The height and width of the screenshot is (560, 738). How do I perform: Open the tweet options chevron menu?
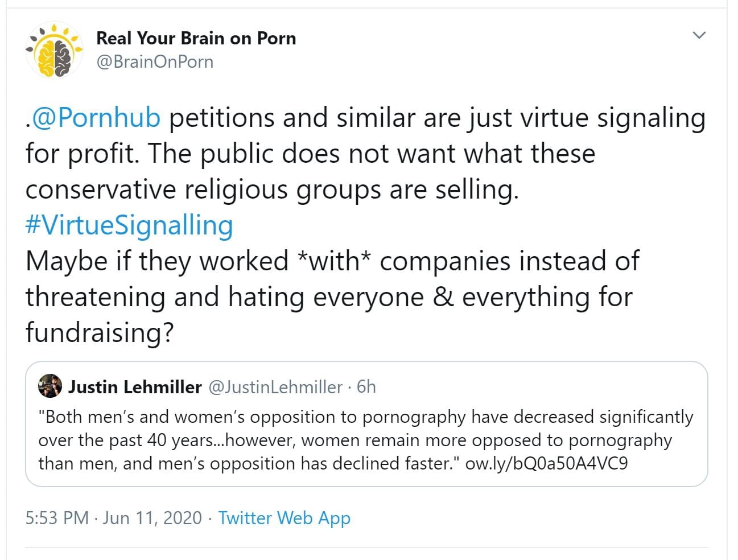click(x=699, y=35)
